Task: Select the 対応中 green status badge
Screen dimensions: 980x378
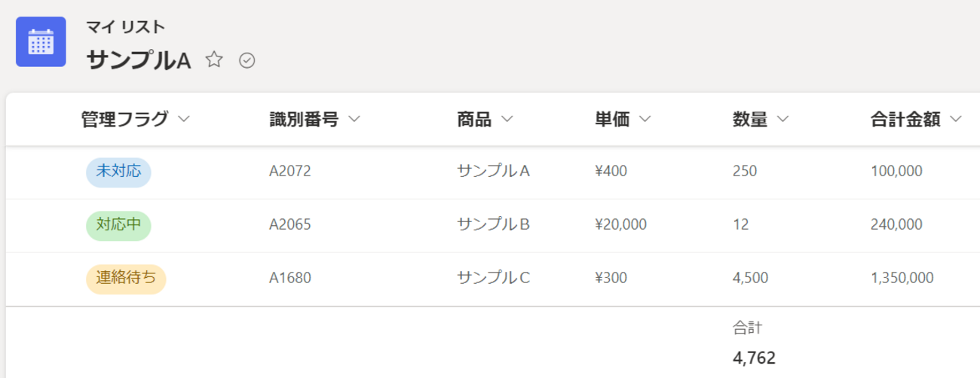Action: click(x=118, y=225)
